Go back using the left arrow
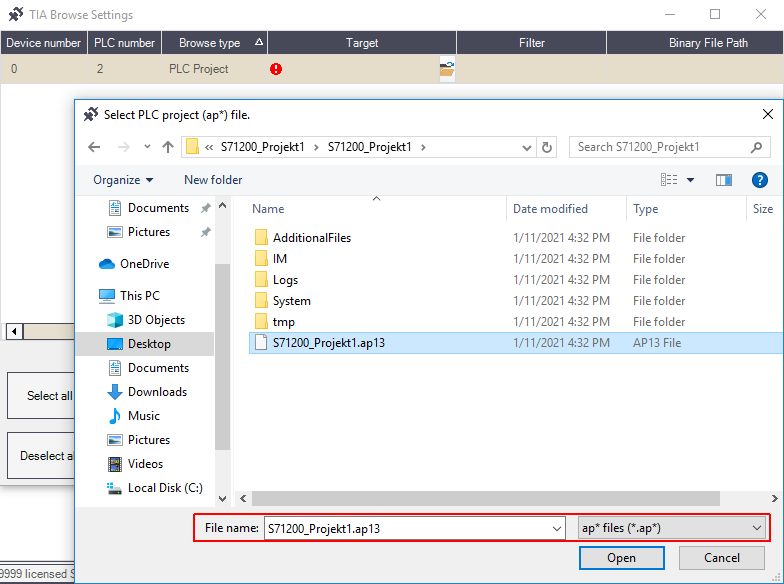This screenshot has height=584, width=784. click(94, 147)
